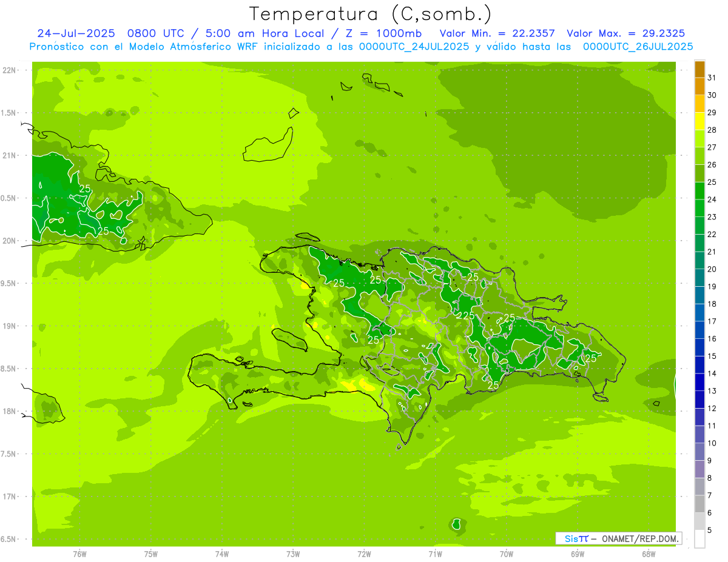This screenshot has height=562, width=728.
Task: Click the "20N" latitude axis label
Action: click(10, 241)
